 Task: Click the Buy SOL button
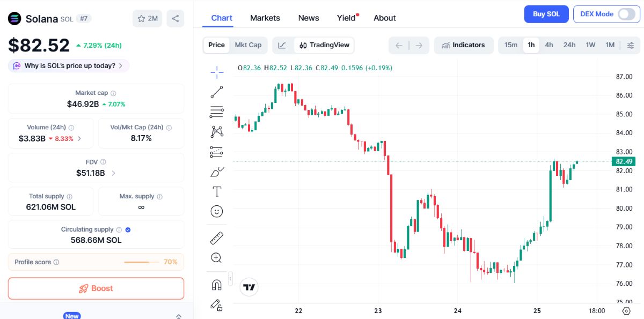546,14
